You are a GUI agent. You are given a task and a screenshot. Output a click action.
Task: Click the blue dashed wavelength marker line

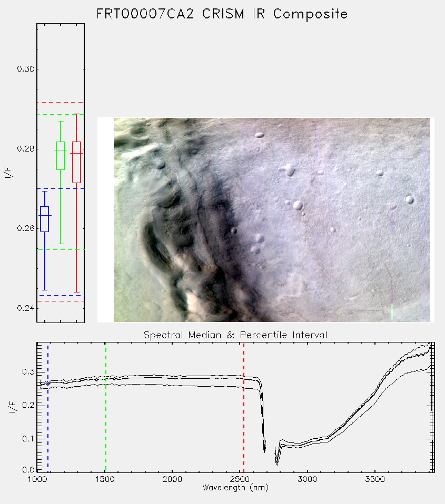click(x=48, y=407)
